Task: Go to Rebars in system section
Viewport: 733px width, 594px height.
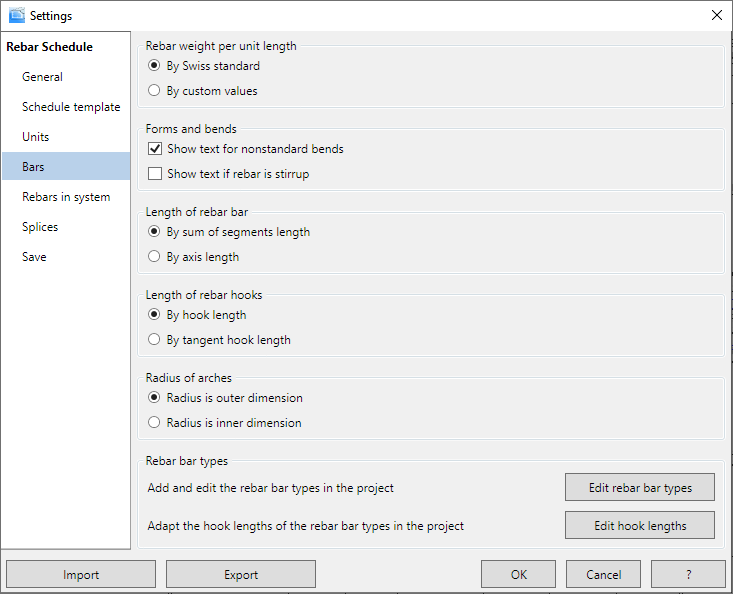Action: pos(66,197)
